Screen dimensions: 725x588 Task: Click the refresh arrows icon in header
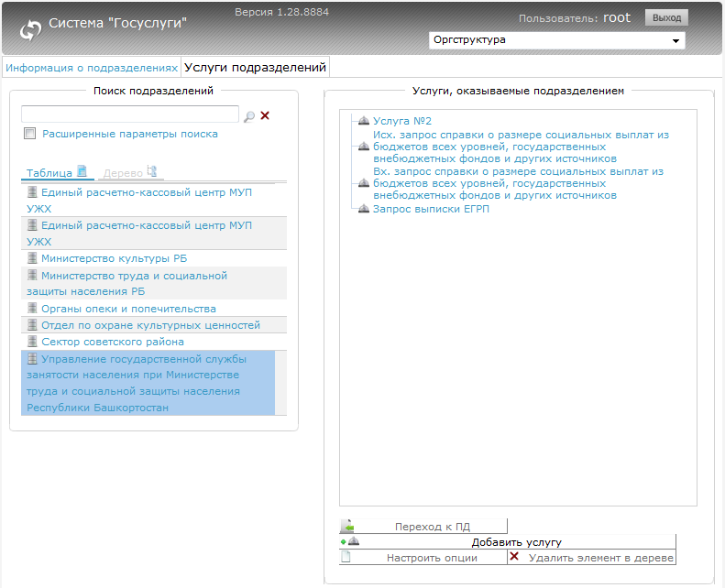point(30,30)
